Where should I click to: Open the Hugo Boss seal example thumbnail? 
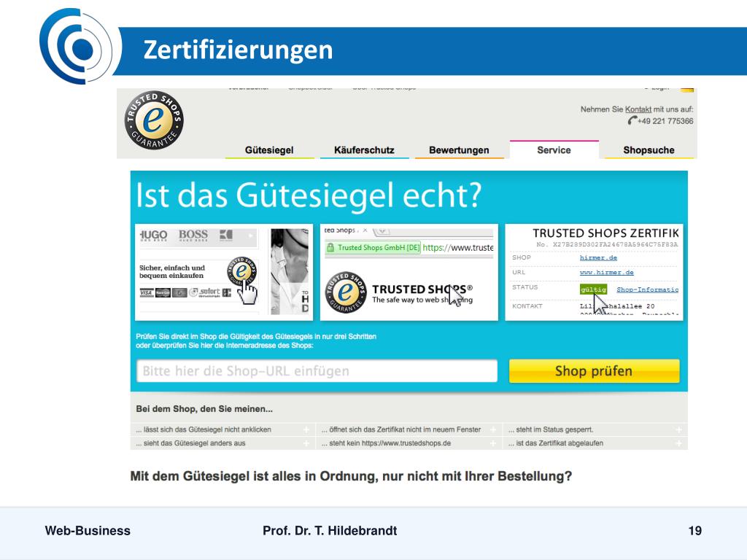(x=224, y=273)
